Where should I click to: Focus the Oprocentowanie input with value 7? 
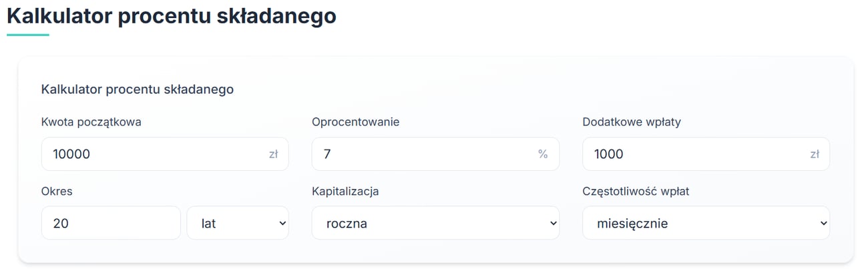[424, 154]
